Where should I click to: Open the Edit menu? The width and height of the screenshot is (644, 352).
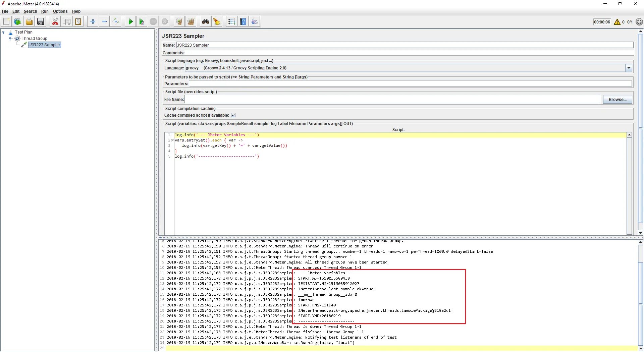(x=16, y=11)
